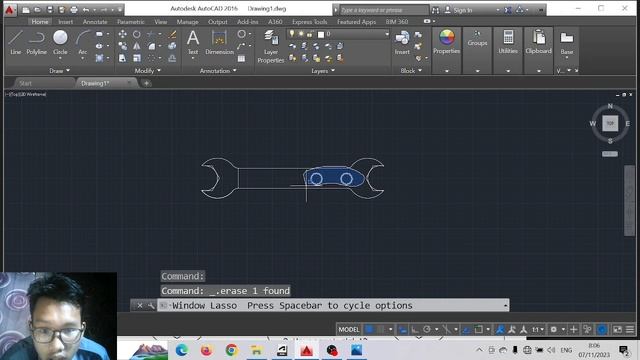Screen dimensions: 640x360
Task: Open the Insert ribbon tab
Action: click(x=65, y=22)
